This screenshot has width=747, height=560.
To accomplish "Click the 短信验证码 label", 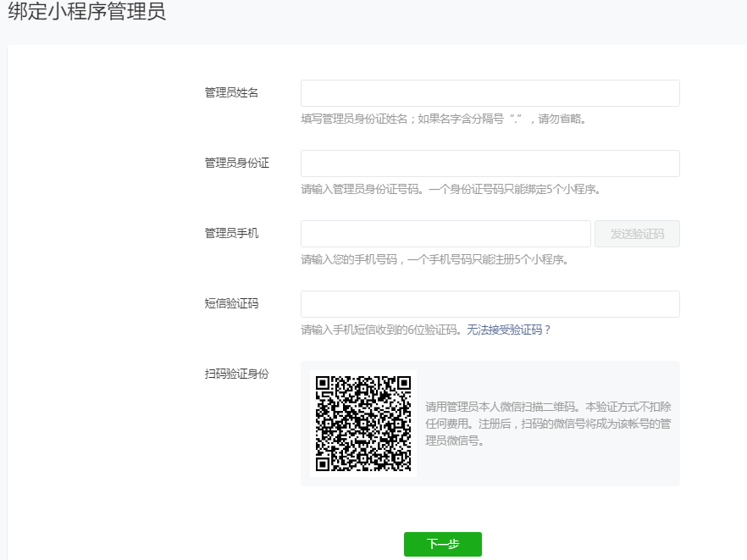I will (x=231, y=303).
